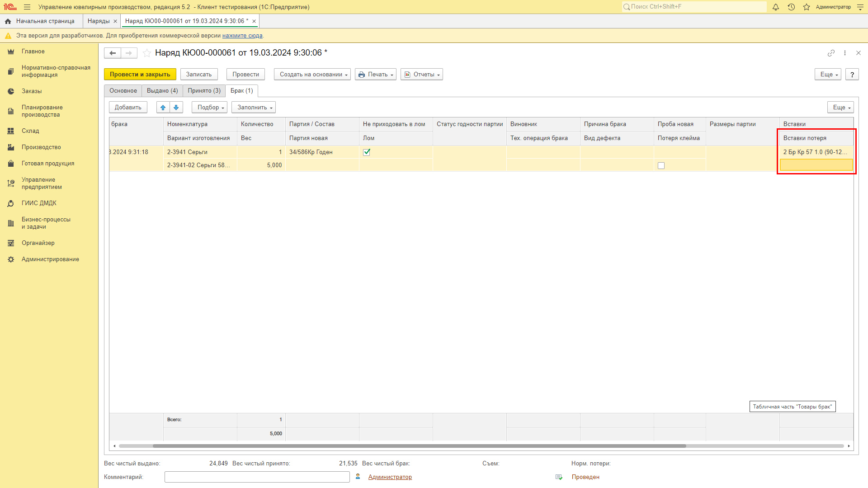This screenshot has height=488, width=868.
Task: Click Провести и закрыть button
Action: coord(140,75)
